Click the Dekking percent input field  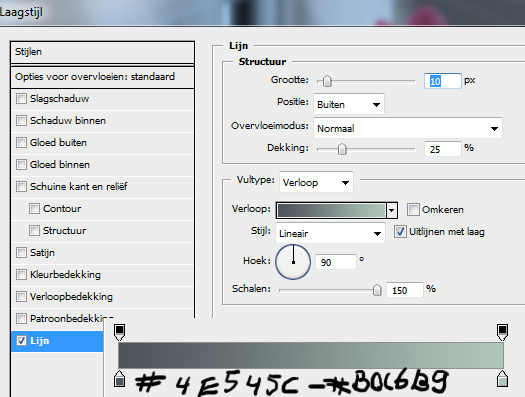point(443,149)
